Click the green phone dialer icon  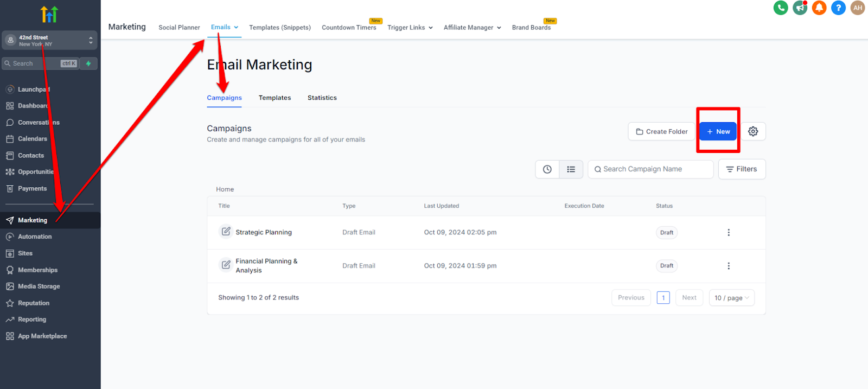pyautogui.click(x=781, y=8)
